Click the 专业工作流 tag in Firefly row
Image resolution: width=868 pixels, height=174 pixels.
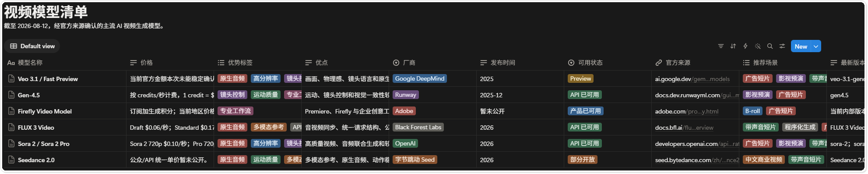pos(235,111)
